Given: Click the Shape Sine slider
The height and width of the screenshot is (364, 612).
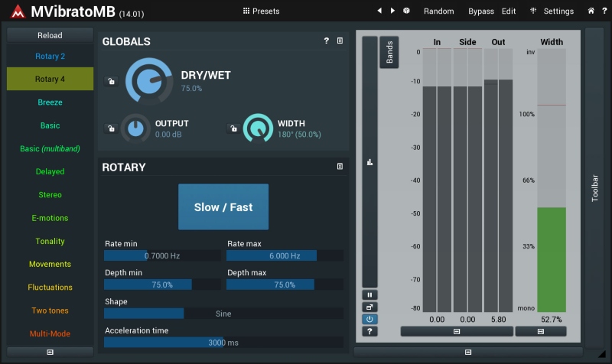Looking at the screenshot, I should pos(223,314).
